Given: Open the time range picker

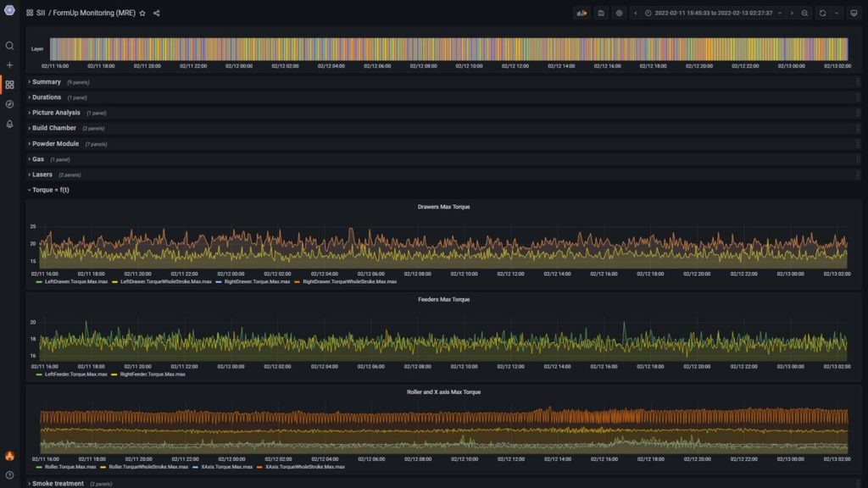Looking at the screenshot, I should pyautogui.click(x=713, y=14).
